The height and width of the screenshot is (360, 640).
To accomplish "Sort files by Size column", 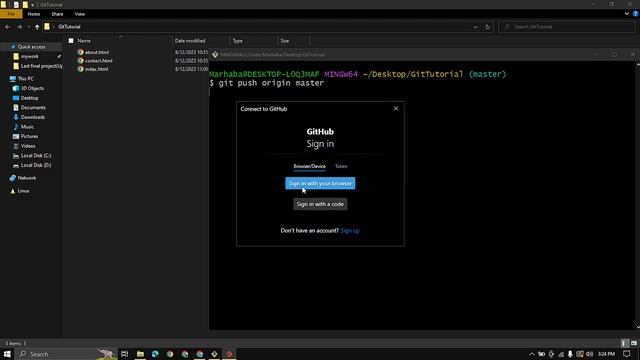I will (x=285, y=41).
